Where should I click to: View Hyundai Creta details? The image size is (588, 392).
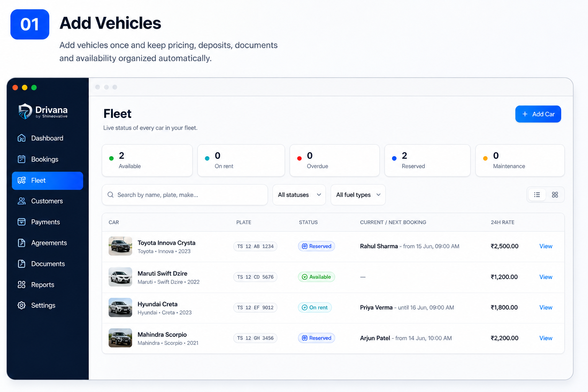(x=546, y=307)
